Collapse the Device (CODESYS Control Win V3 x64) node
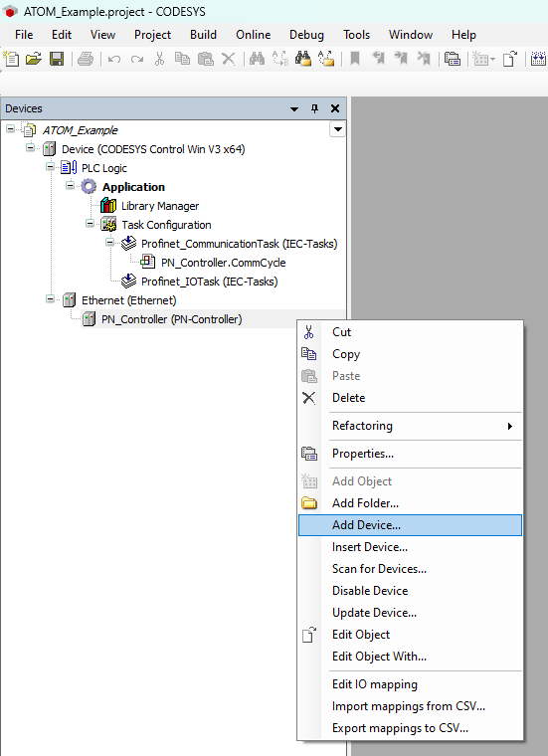The width and height of the screenshot is (548, 756). click(31, 148)
